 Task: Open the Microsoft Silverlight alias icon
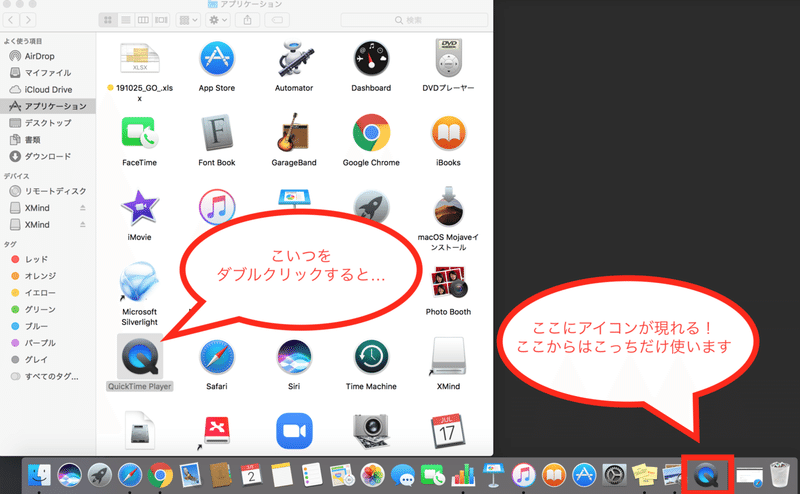click(139, 282)
